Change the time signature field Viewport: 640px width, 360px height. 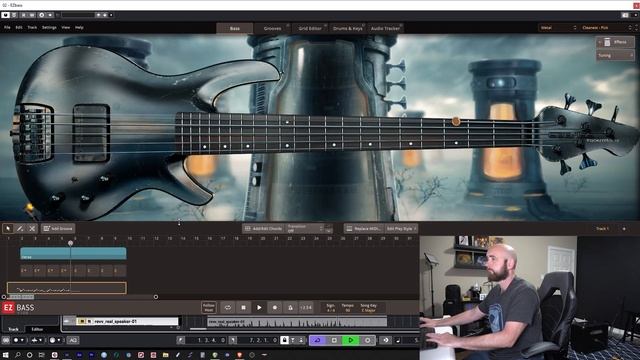(331, 307)
